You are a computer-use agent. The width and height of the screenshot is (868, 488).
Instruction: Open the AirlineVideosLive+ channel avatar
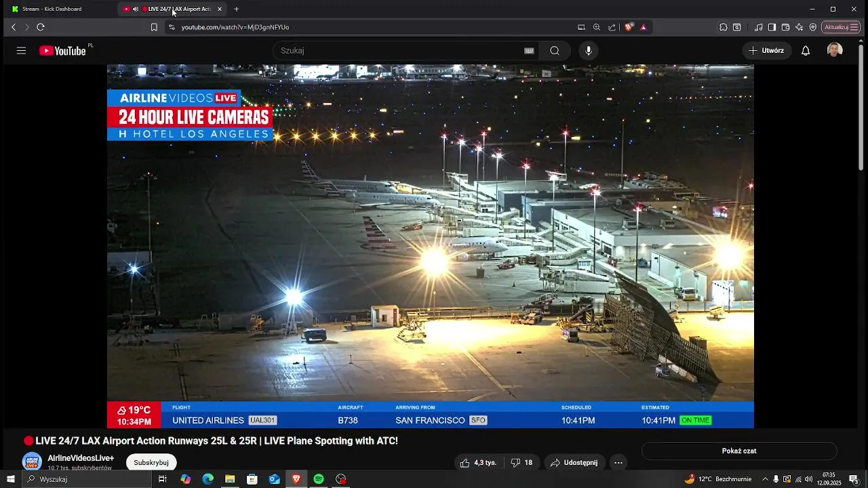tap(32, 462)
